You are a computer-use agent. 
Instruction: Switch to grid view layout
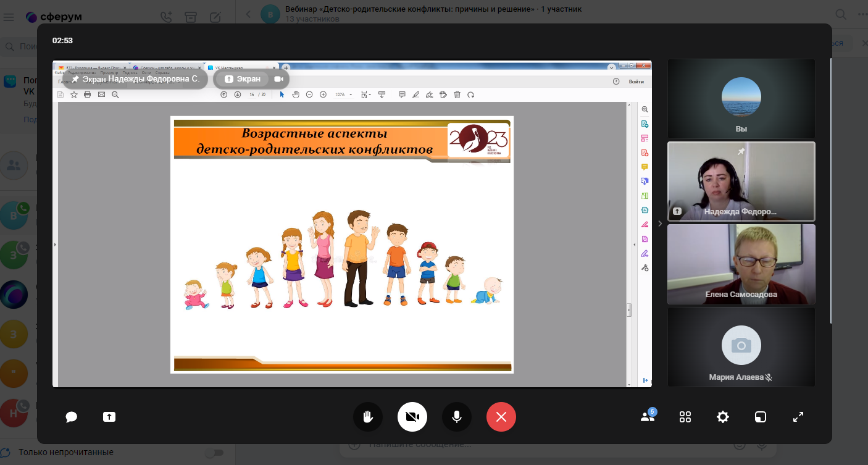[x=685, y=417]
